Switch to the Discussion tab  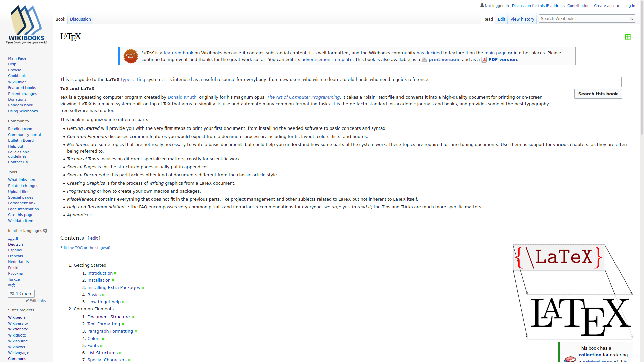coord(80,19)
